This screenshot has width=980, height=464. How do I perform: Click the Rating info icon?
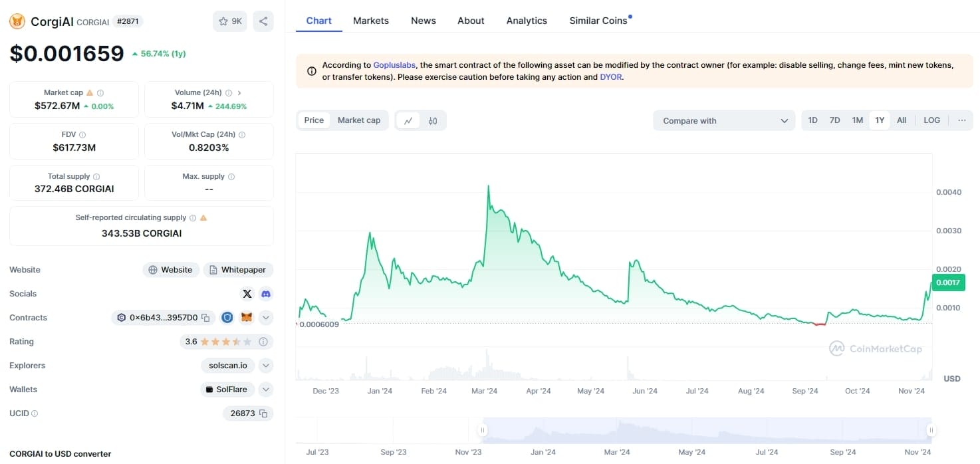pos(263,342)
